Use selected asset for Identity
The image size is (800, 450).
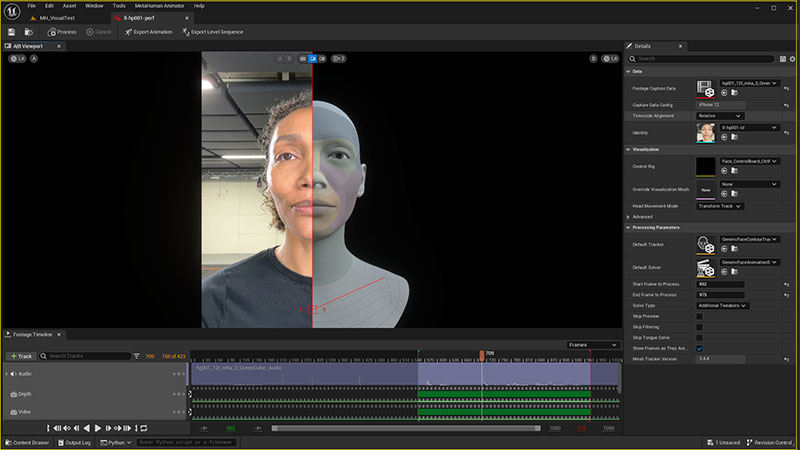724,137
